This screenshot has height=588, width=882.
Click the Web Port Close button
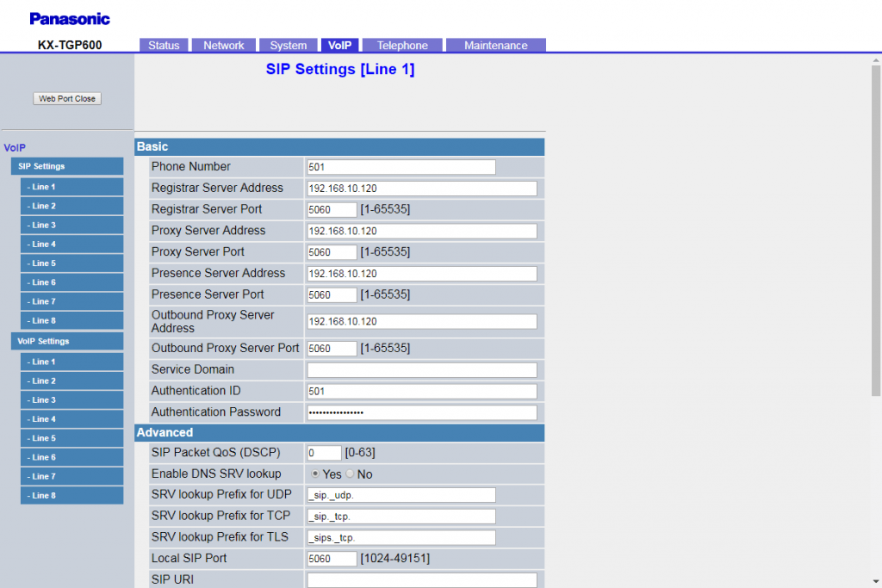(67, 98)
